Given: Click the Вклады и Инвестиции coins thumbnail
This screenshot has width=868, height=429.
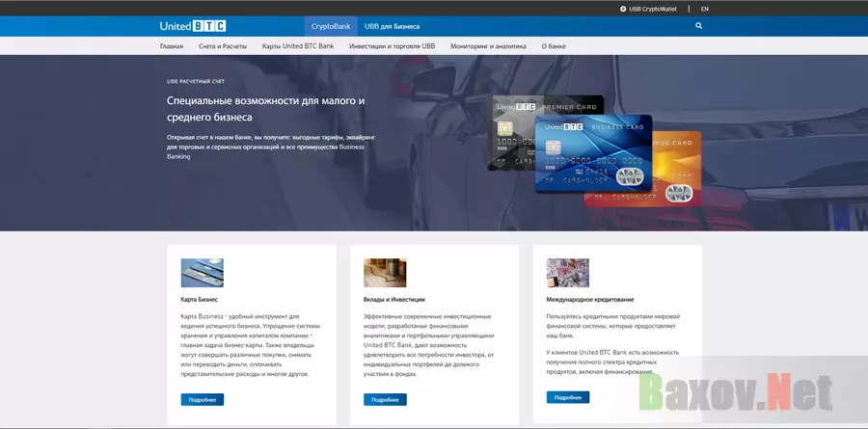Looking at the screenshot, I should pyautogui.click(x=385, y=273).
